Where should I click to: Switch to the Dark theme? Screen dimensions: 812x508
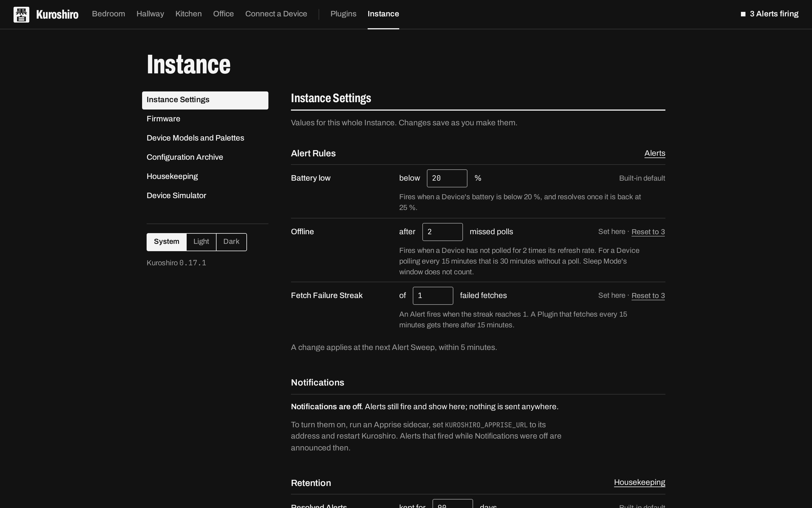(231, 242)
